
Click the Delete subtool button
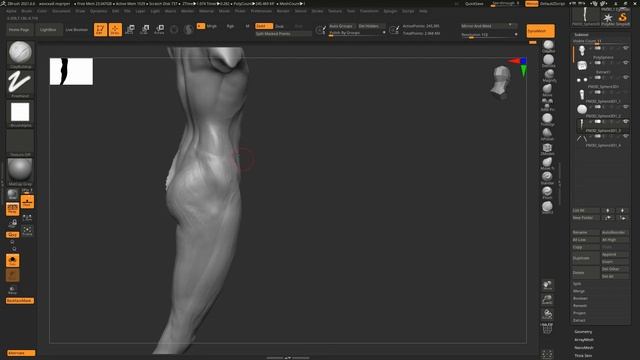tap(586, 273)
